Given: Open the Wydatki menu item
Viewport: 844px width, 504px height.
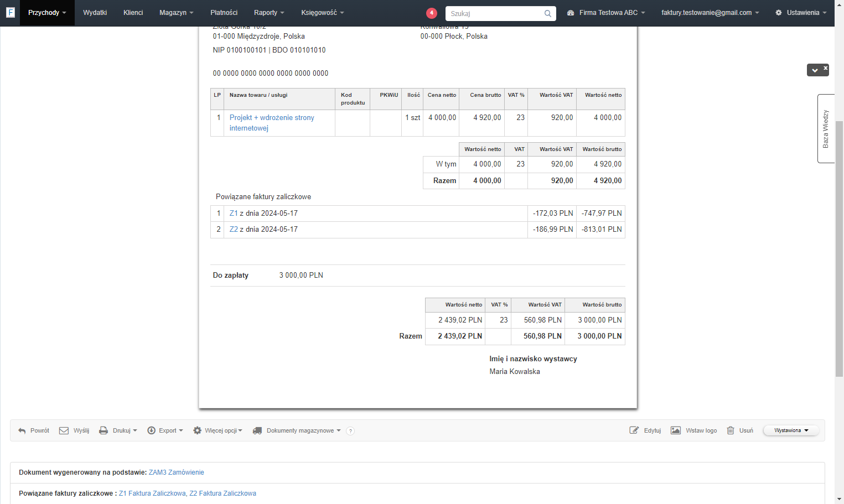Looking at the screenshot, I should pos(95,13).
